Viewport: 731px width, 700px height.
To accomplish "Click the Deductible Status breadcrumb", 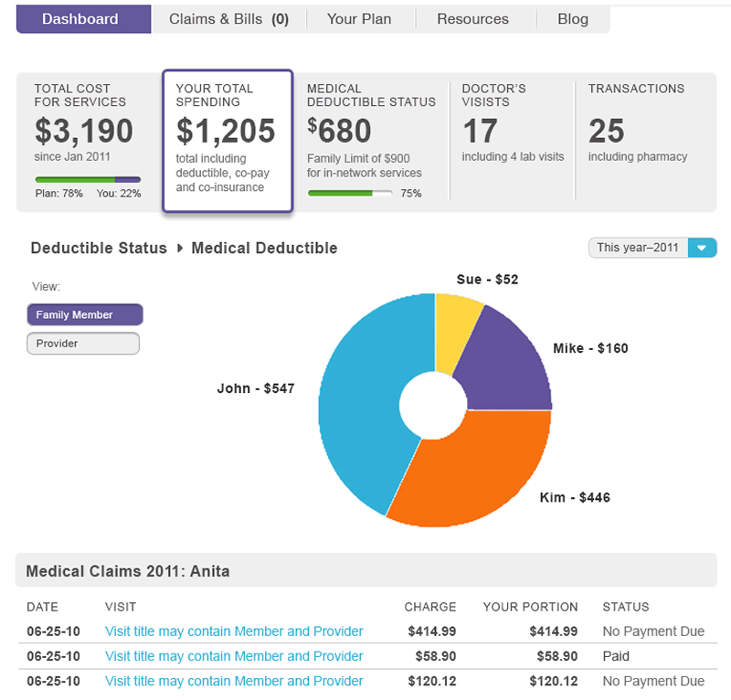I will (99, 249).
